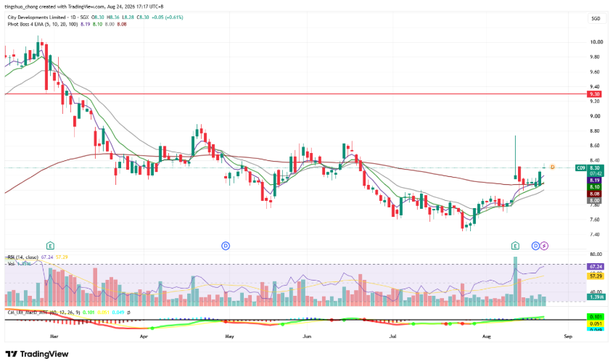This screenshot has width=613, height=364.
Task: Click the 1.39M volume label
Action: click(596, 297)
